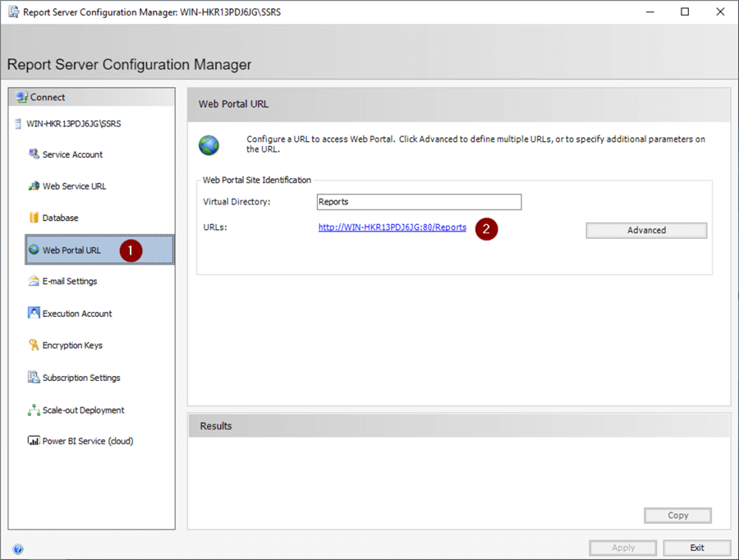Click the Execution Account icon
Image resolution: width=739 pixels, height=560 pixels.
pos(34,314)
